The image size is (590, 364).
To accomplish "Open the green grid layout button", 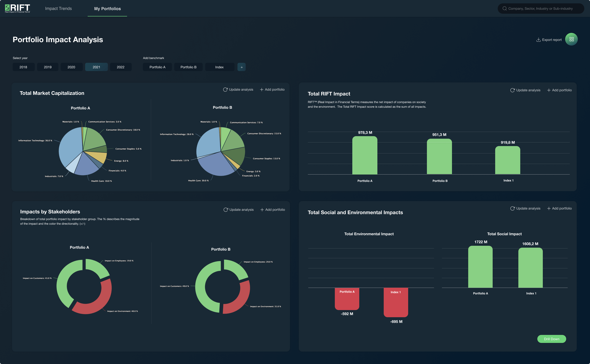I will click(x=571, y=39).
